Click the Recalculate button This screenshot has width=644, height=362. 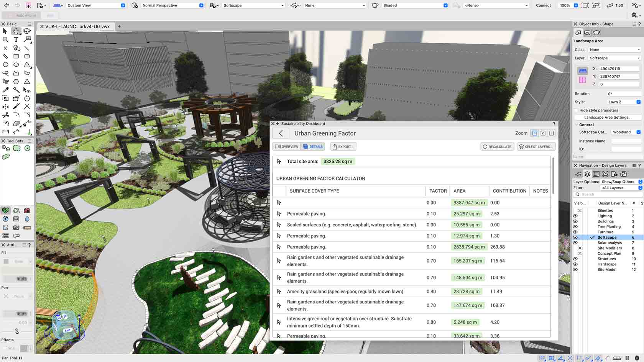click(x=497, y=147)
